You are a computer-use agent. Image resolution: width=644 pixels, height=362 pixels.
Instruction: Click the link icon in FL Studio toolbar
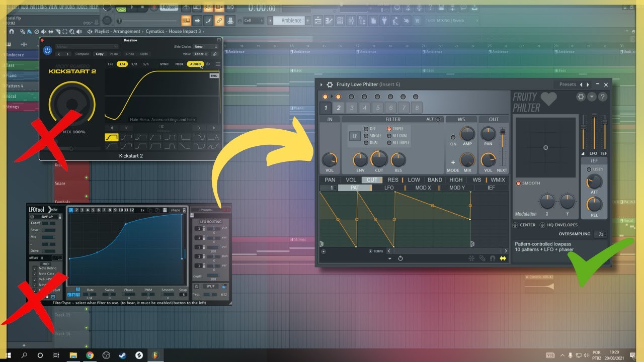click(x=219, y=21)
